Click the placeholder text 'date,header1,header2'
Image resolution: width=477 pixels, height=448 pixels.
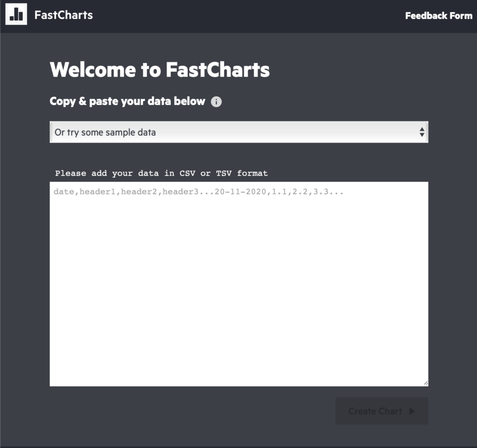(x=105, y=192)
